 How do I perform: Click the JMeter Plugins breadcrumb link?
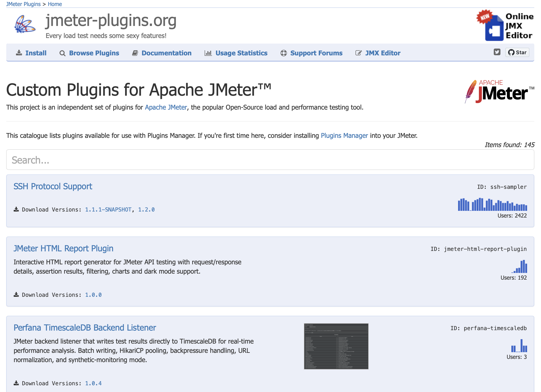pyautogui.click(x=23, y=4)
